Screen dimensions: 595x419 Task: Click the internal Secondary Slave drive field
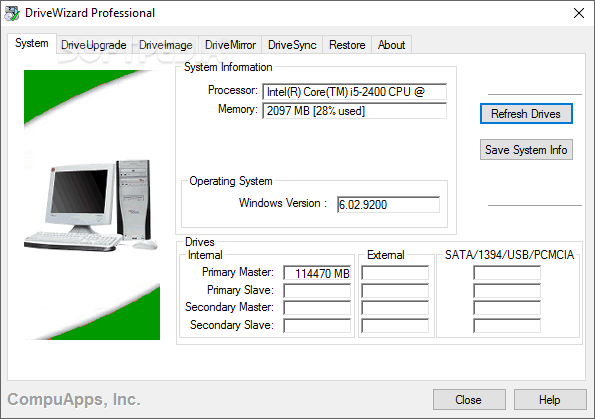(317, 326)
